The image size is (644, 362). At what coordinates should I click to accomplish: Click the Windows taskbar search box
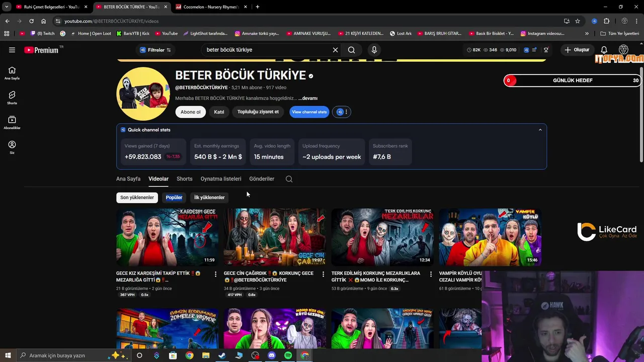pos(73,355)
